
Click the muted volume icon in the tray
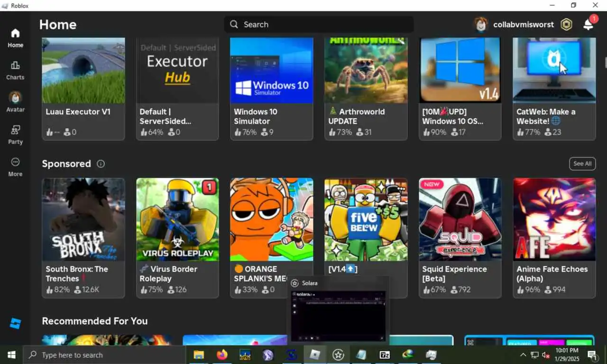tap(546, 355)
